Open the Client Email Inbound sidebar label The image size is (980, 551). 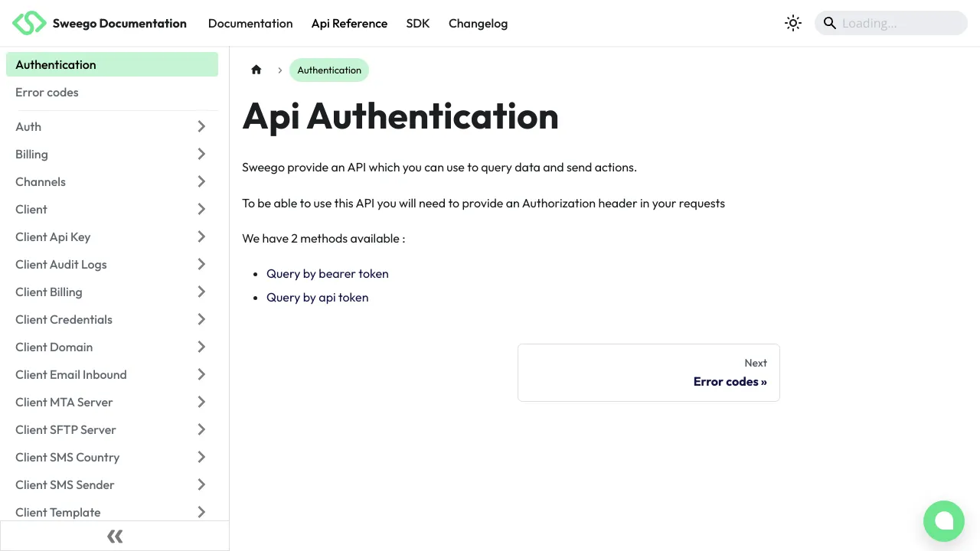(x=71, y=374)
